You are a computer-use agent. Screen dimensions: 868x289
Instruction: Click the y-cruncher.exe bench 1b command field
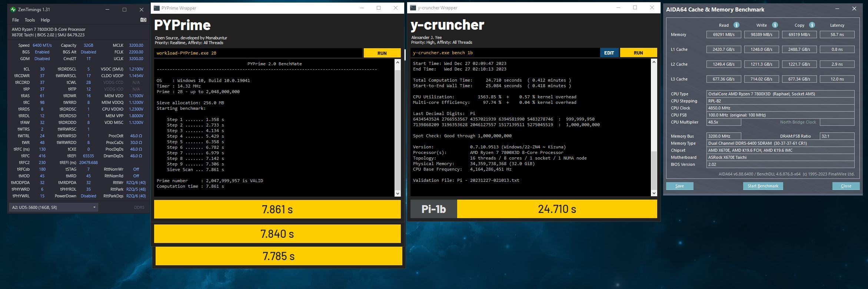(x=505, y=53)
